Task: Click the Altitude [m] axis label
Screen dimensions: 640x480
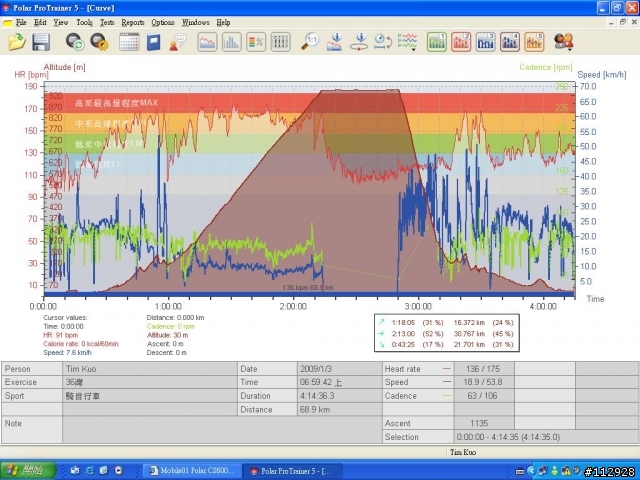Action: tap(64, 67)
